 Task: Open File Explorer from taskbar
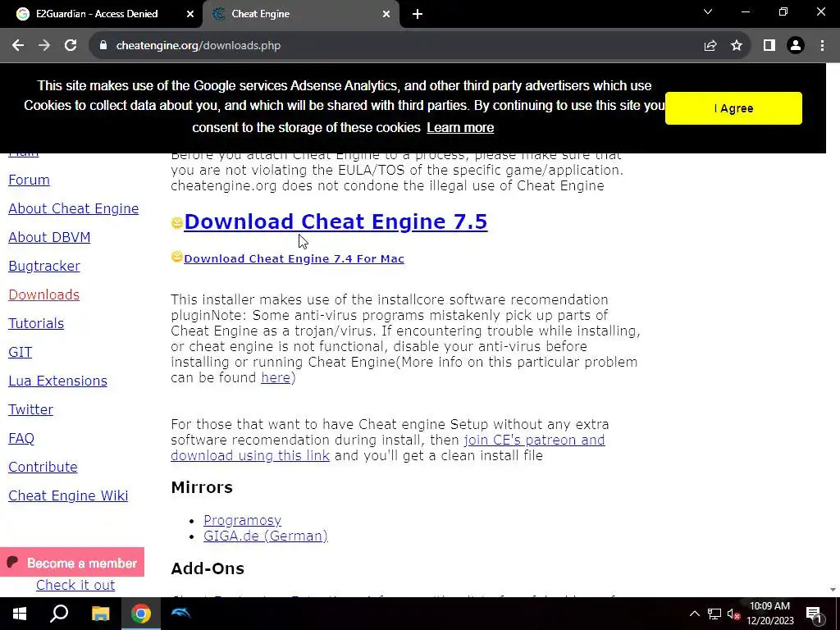(x=100, y=614)
